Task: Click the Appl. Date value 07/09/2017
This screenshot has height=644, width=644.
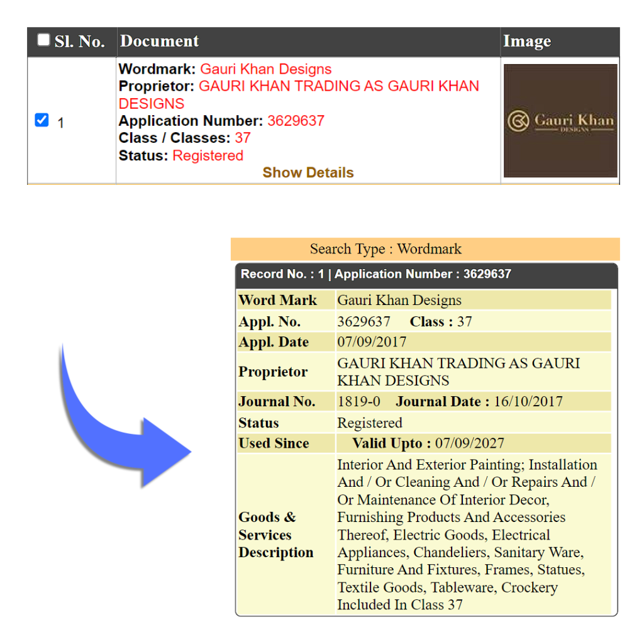Action: (x=372, y=342)
